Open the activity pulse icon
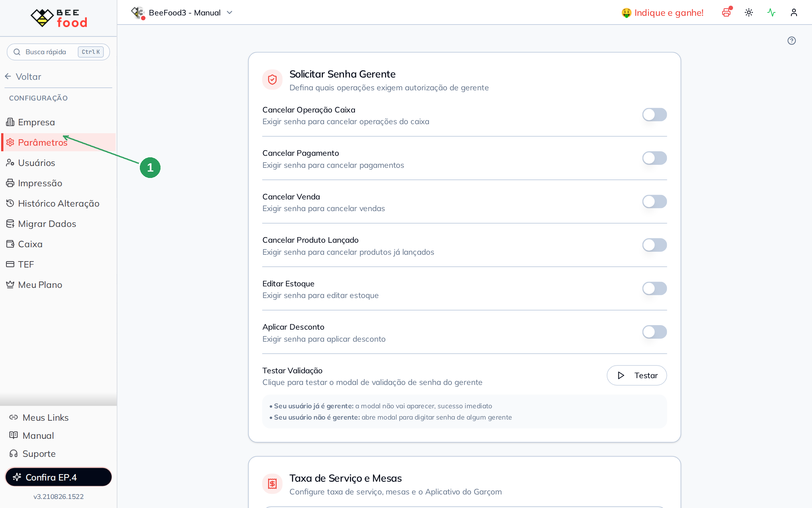The width and height of the screenshot is (812, 508). 771,12
